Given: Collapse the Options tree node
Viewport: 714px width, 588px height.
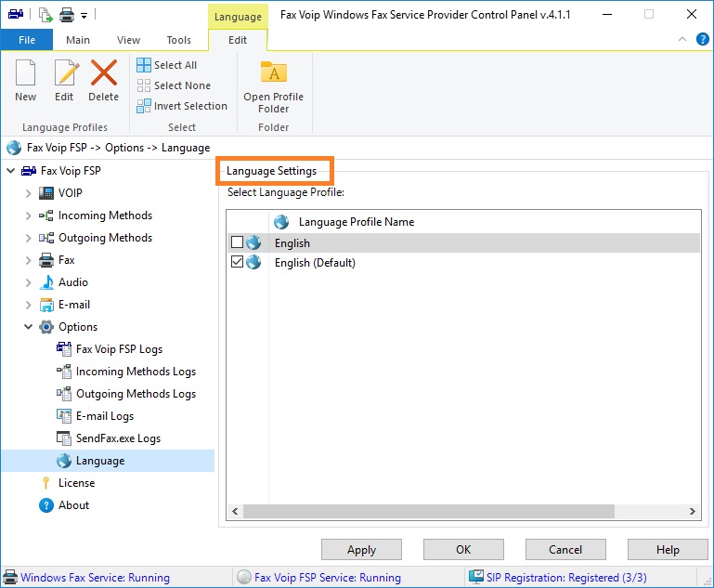Looking at the screenshot, I should (28, 327).
